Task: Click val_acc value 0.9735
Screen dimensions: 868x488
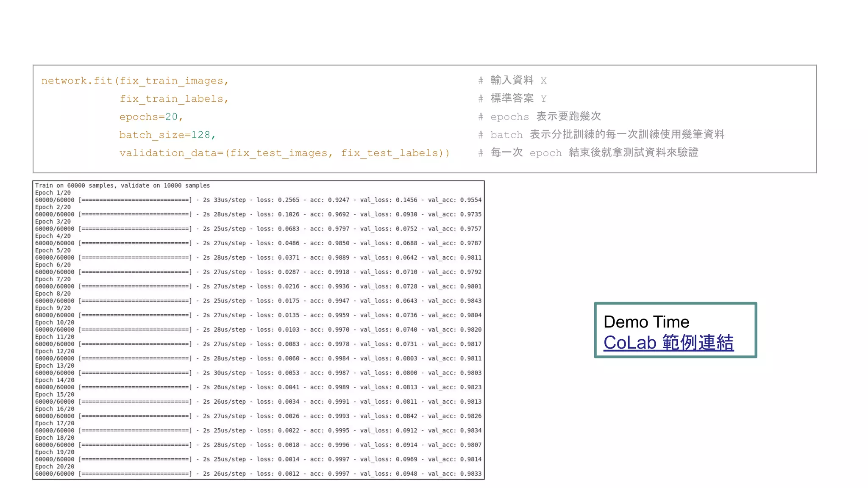Action: [471, 214]
